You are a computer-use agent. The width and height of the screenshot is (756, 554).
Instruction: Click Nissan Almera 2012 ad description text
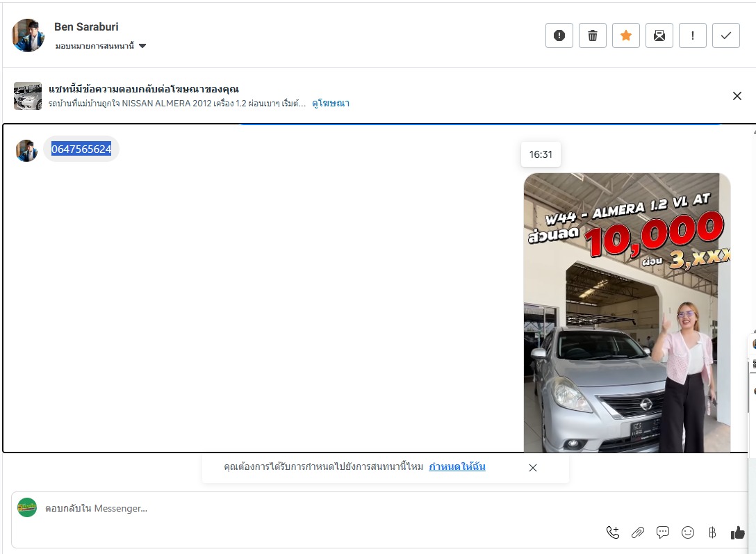tap(177, 103)
